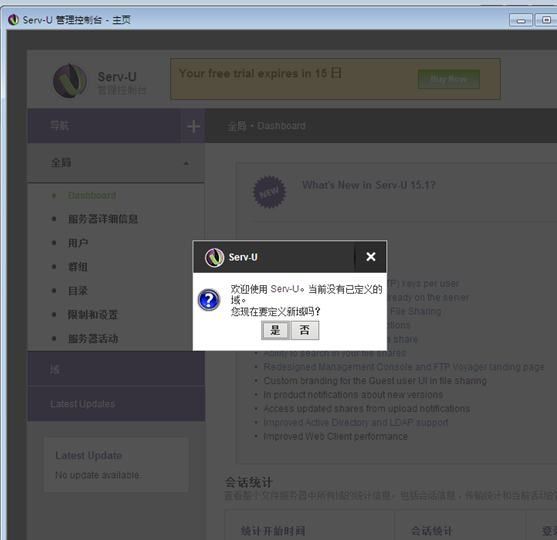Click the NEW badge icon
The width and height of the screenshot is (557, 540).
[269, 192]
